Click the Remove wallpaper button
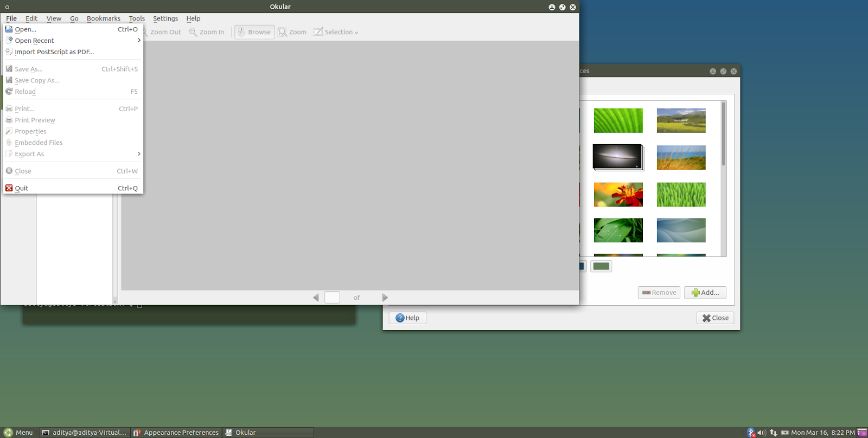Screen dimensions: 868x438 (x=659, y=293)
